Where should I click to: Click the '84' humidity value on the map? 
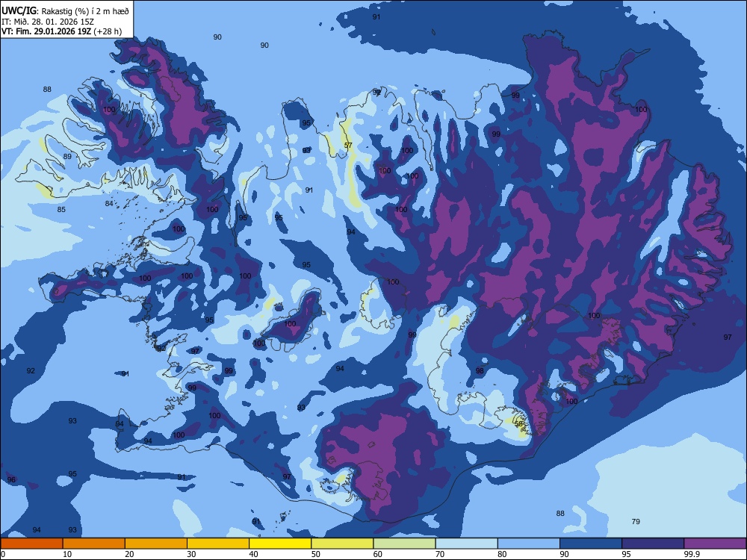(109, 204)
